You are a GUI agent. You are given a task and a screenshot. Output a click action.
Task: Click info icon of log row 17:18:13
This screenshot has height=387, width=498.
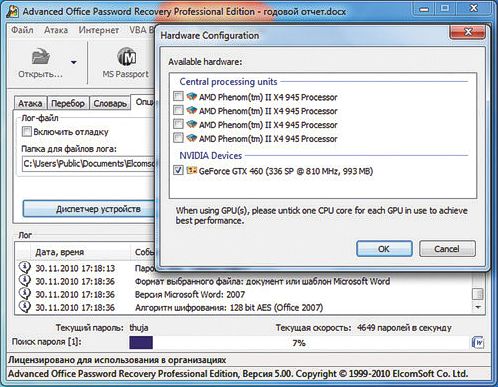(x=25, y=267)
